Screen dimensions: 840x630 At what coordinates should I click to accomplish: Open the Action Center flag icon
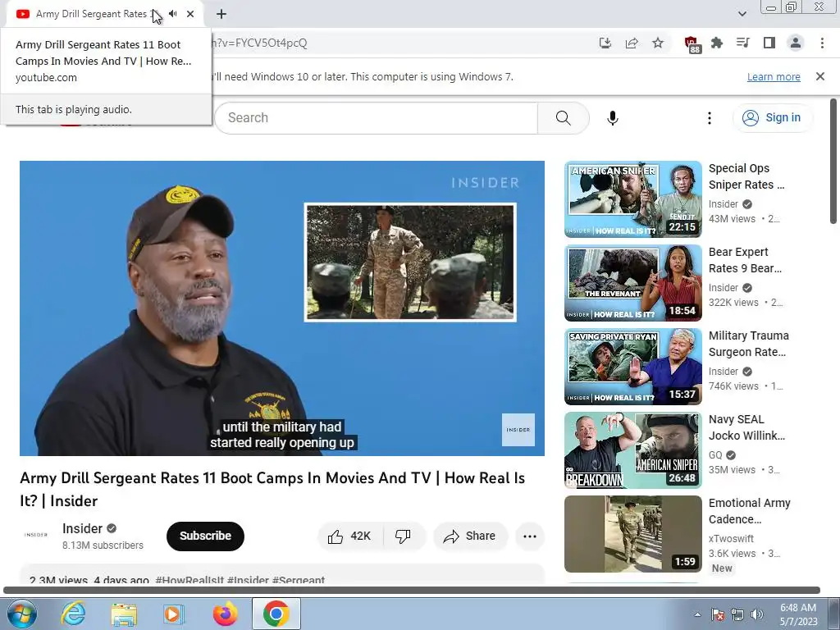(x=718, y=614)
